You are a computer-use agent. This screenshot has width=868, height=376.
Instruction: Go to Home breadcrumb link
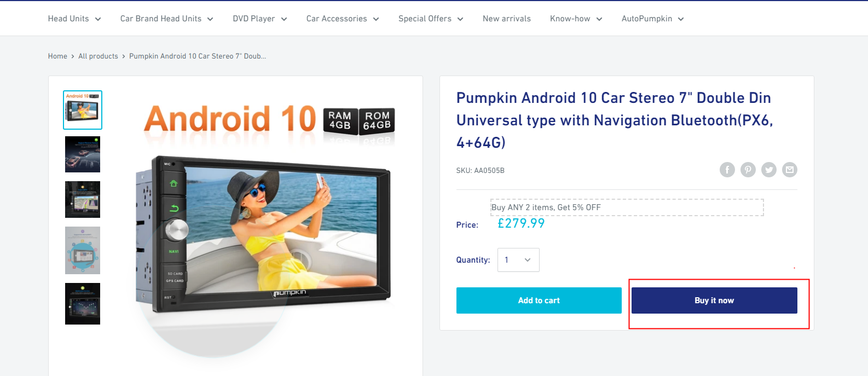click(x=57, y=56)
